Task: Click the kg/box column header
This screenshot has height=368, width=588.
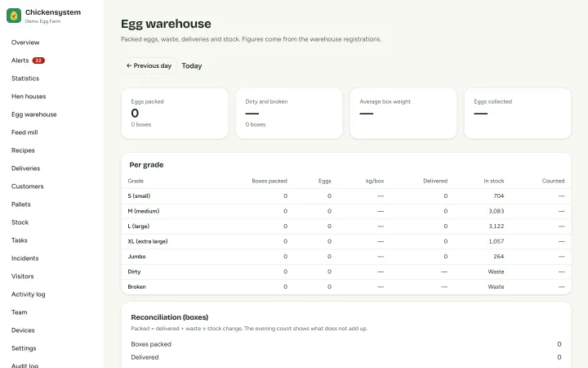Action: (x=375, y=181)
